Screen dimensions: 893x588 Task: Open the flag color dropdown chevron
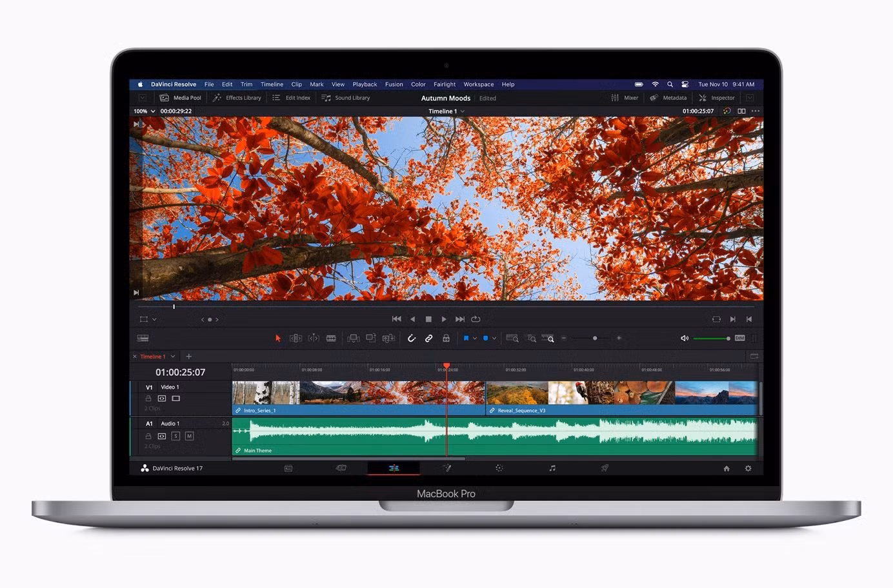tap(474, 338)
